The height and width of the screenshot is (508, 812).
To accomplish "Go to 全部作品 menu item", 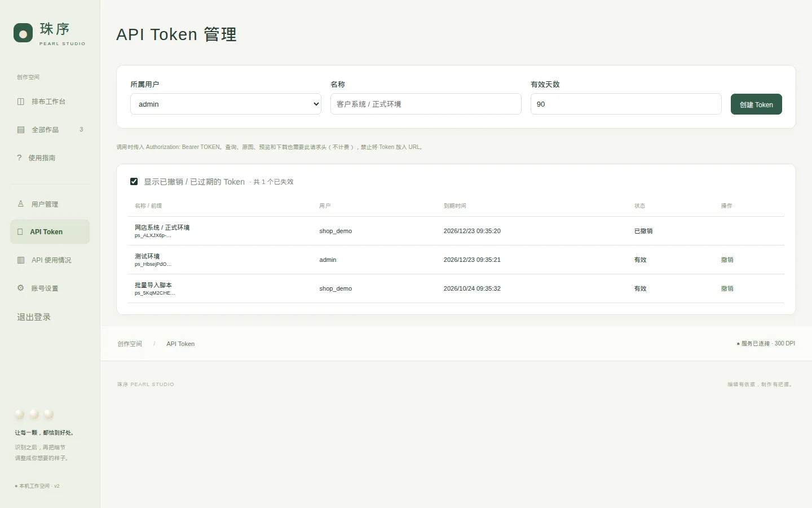I will pos(50,130).
